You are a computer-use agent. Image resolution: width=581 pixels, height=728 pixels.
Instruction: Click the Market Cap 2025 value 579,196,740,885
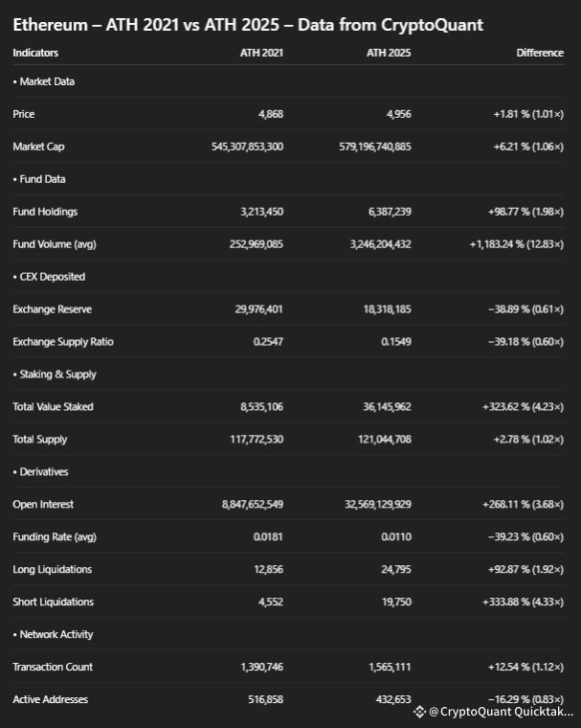click(x=375, y=147)
